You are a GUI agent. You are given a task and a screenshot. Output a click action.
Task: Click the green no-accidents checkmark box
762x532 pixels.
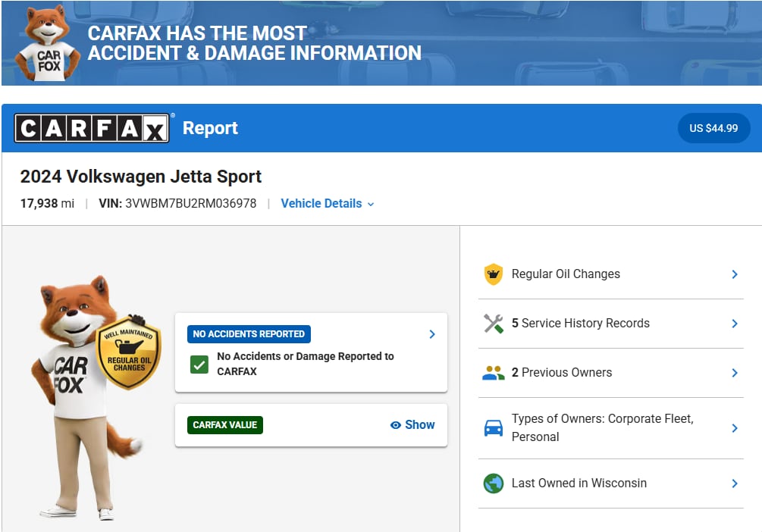[x=199, y=365]
